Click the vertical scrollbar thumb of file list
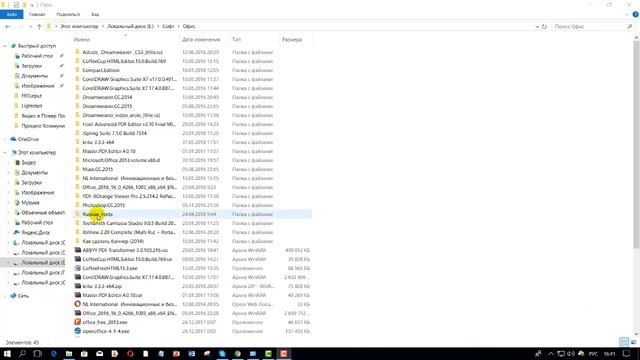The width and height of the screenshot is (640, 360). click(x=636, y=143)
